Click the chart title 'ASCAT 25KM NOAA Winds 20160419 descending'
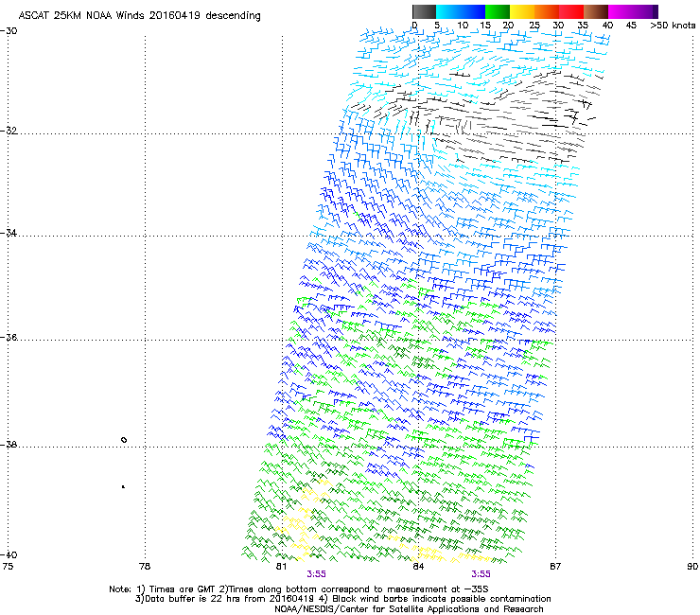 point(139,16)
